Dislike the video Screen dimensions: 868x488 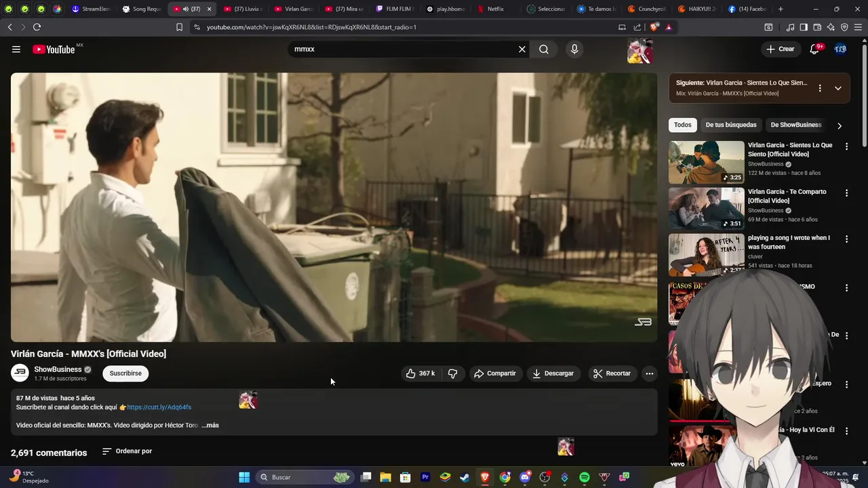[453, 373]
